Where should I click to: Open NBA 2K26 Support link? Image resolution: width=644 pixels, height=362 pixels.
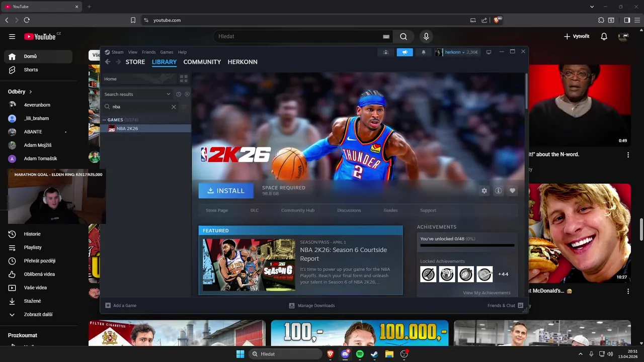tap(428, 210)
